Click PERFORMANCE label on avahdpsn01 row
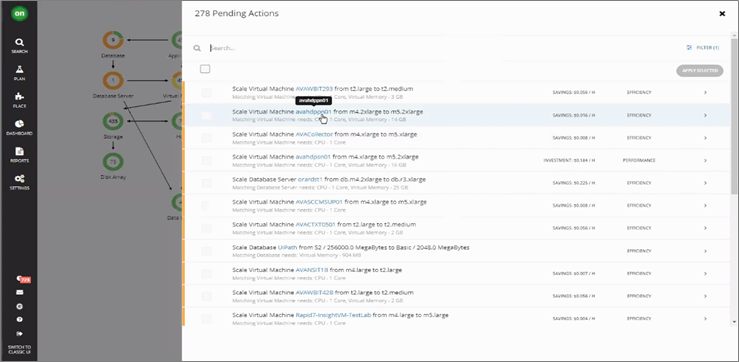The height and width of the screenshot is (362, 739). tap(639, 160)
